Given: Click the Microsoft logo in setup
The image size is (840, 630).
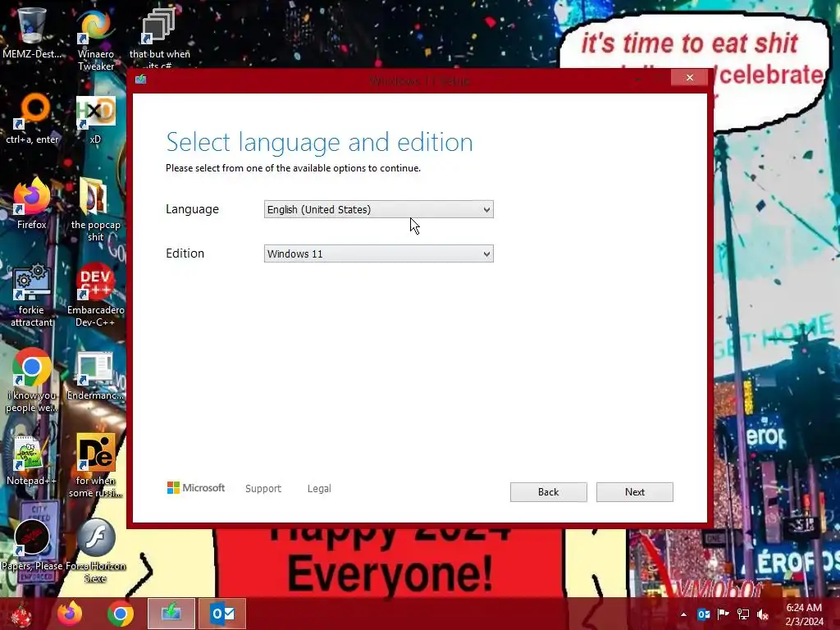Looking at the screenshot, I should 195,488.
